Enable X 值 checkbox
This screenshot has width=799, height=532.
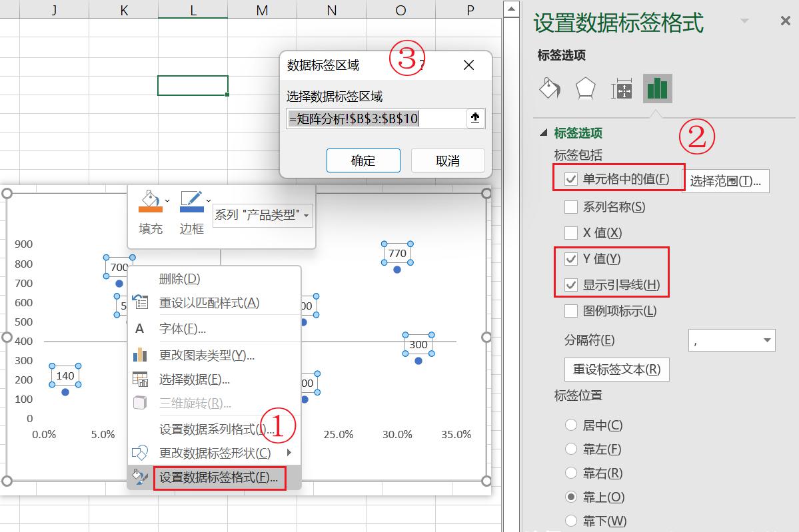[570, 232]
